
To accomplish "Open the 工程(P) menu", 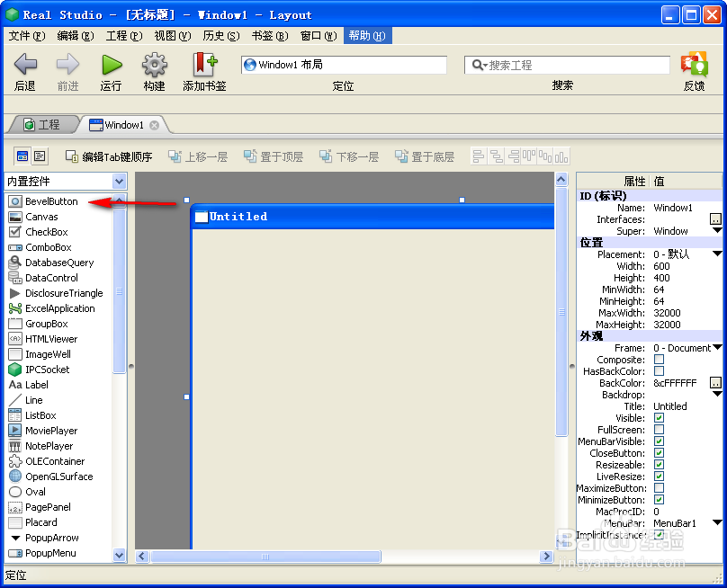I will point(124,36).
